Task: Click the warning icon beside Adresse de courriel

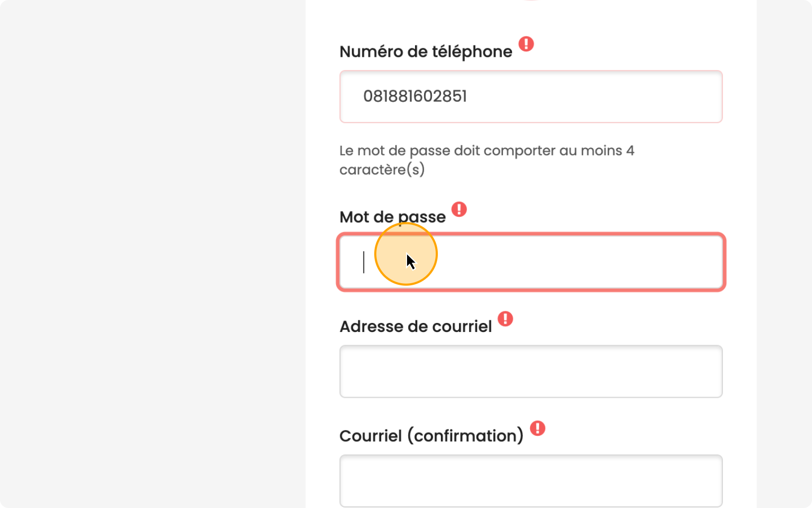Action: (505, 319)
